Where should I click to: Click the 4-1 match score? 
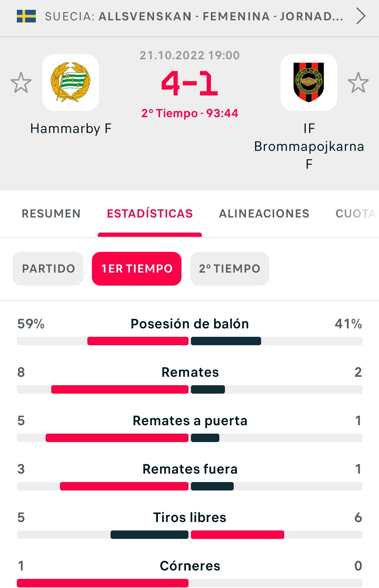pos(189,83)
